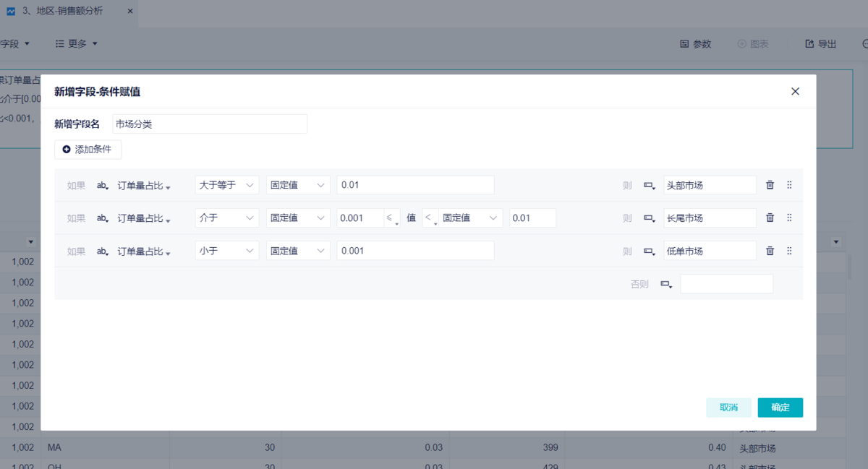Edit lower bound value 0.001 in 介于 row
This screenshot has width=868, height=469.
(x=360, y=218)
